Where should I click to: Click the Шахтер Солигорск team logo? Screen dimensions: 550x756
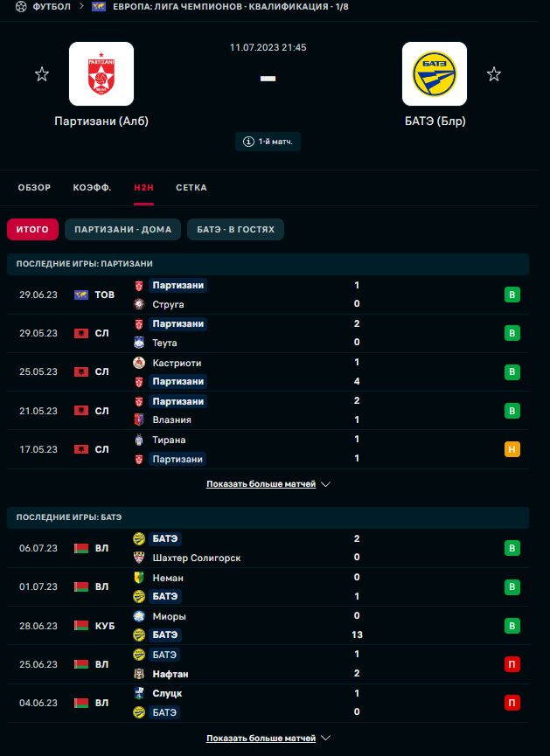[x=139, y=558]
